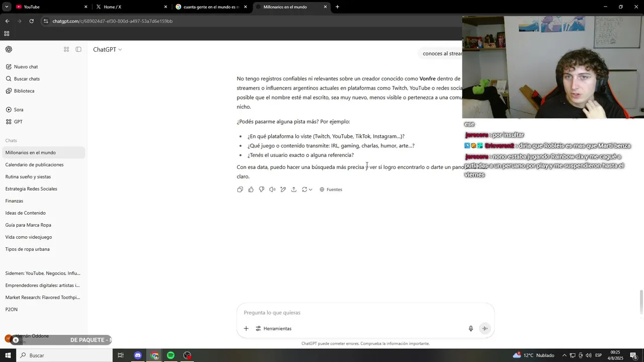Edit response in canvas pencil icon

pos(283,190)
